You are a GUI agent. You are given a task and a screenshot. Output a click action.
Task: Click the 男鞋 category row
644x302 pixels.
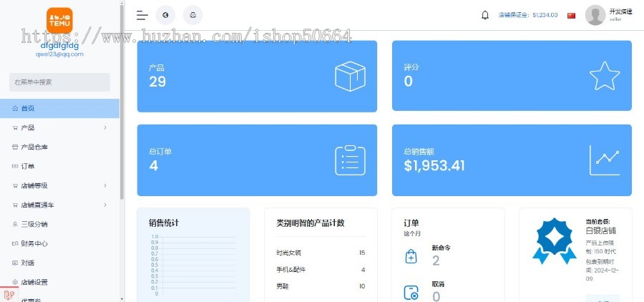click(x=321, y=286)
